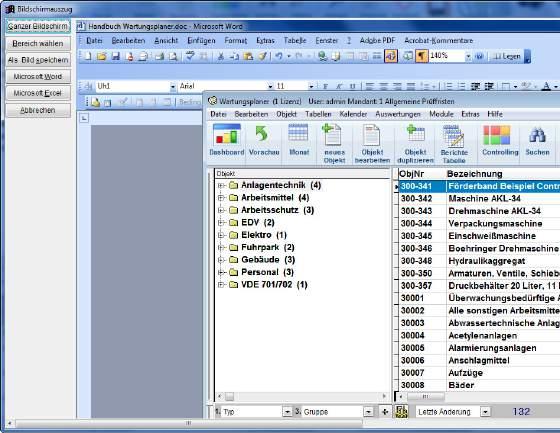This screenshot has height=433, width=560.
Task: Expand the Fuhrpark (2) tree node
Action: [x=221, y=247]
